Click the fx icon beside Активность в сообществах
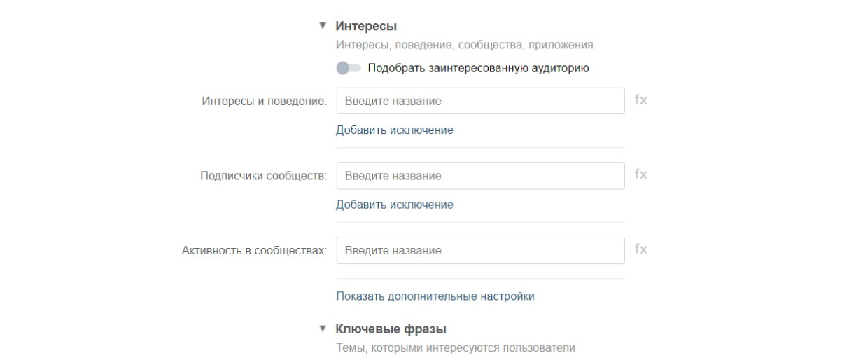The width and height of the screenshot is (868, 358). pyautogui.click(x=640, y=249)
